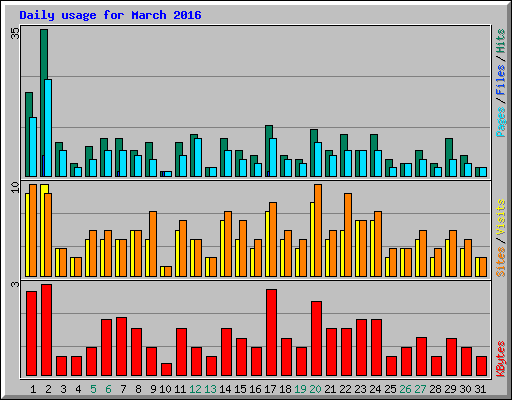
Task: Select day 31 on the x-axis
Action: point(480,389)
